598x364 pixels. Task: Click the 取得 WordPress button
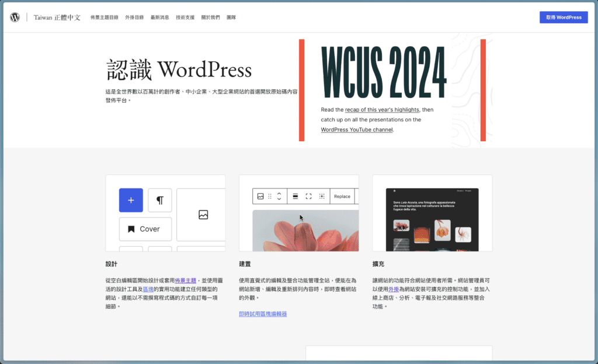[x=563, y=17]
